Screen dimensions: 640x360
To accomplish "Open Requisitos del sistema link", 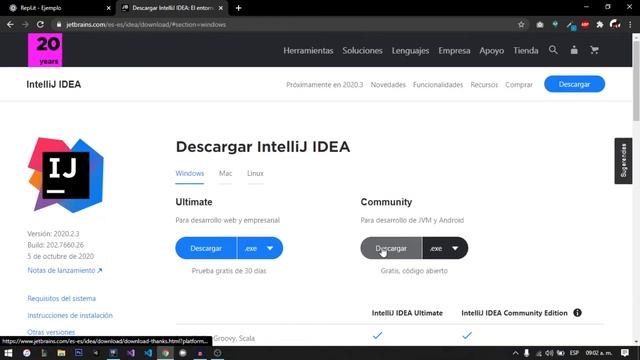I will [x=62, y=298].
